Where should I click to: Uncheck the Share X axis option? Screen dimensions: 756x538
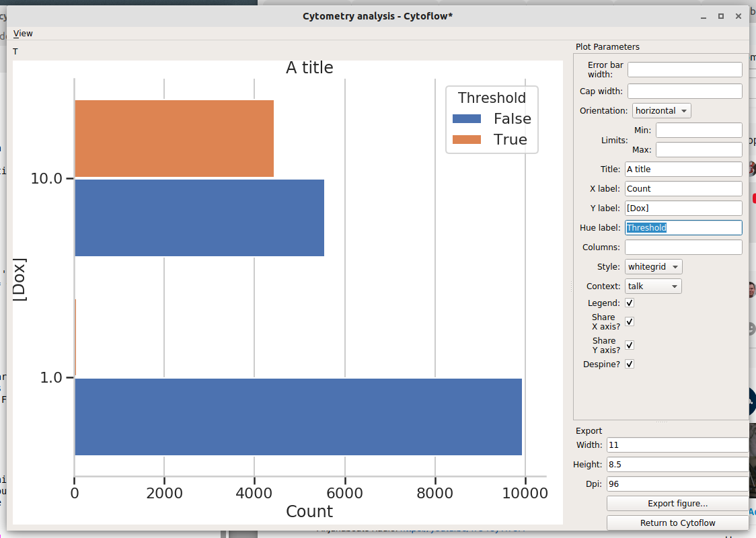629,321
